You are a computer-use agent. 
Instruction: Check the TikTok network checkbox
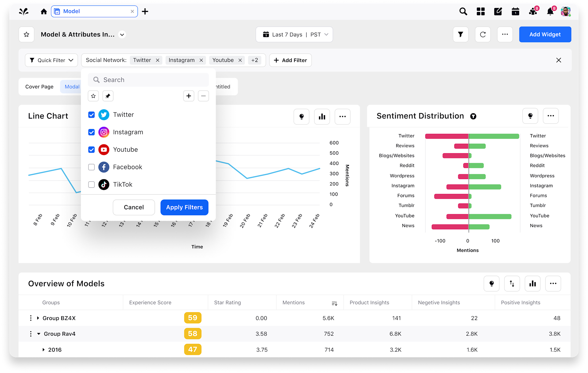pos(91,185)
